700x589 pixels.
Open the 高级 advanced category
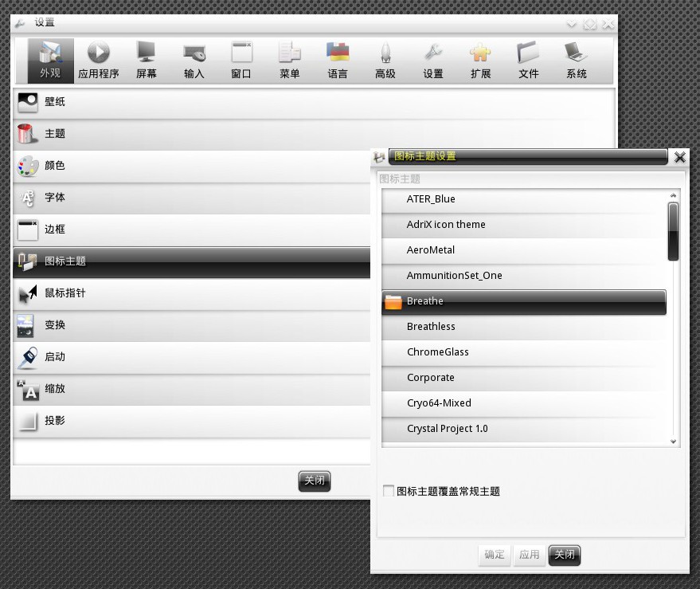coord(385,61)
